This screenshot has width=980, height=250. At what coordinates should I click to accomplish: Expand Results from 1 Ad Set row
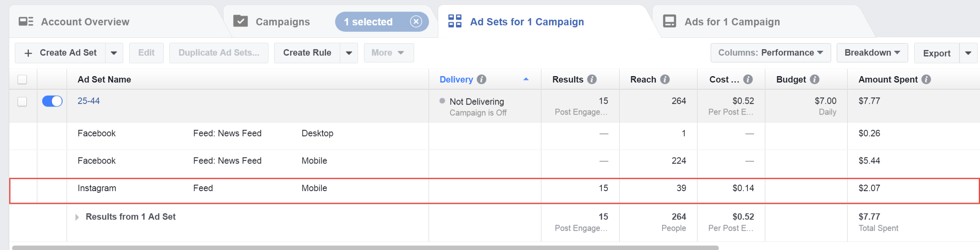(x=77, y=217)
